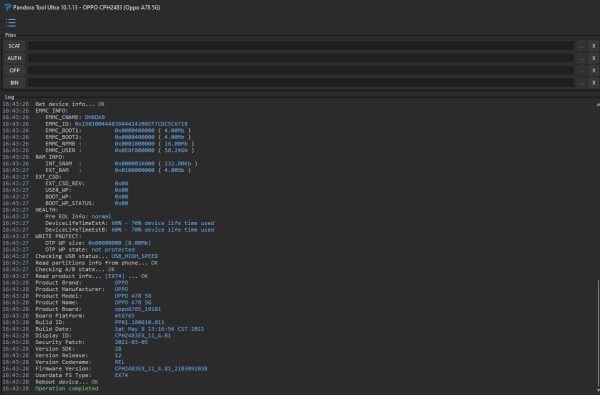Click Build ID PPR1.180610.011 value
Viewport: 600px width, 395px height.
coord(139,322)
